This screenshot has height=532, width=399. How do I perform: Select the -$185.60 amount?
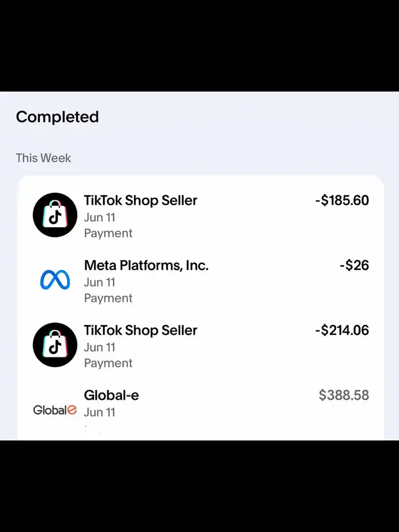[x=342, y=200]
